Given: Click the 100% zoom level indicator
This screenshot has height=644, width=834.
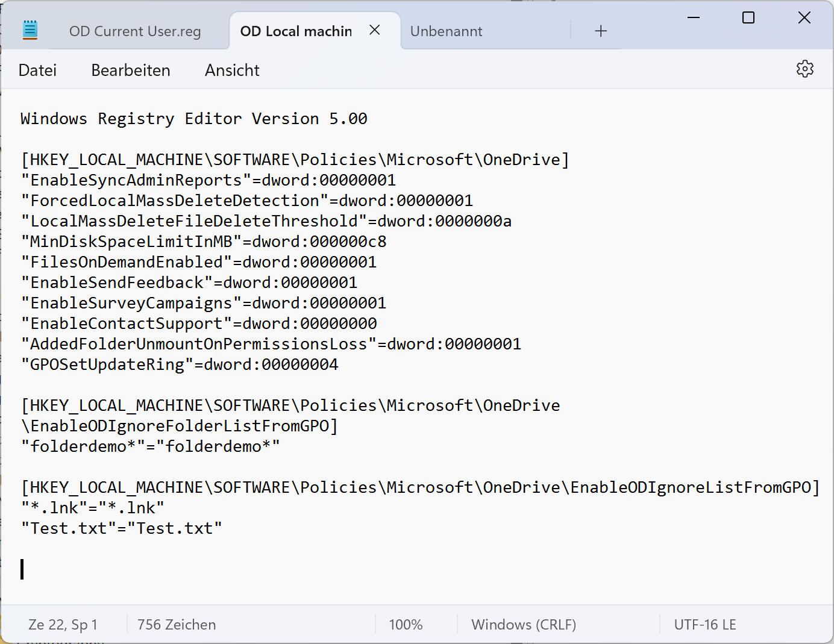Looking at the screenshot, I should click(x=406, y=625).
